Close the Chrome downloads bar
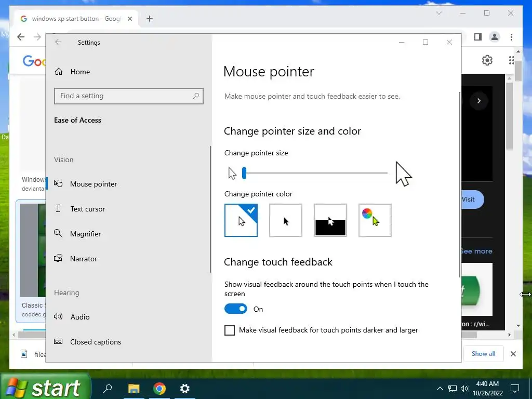532x399 pixels. (513, 354)
